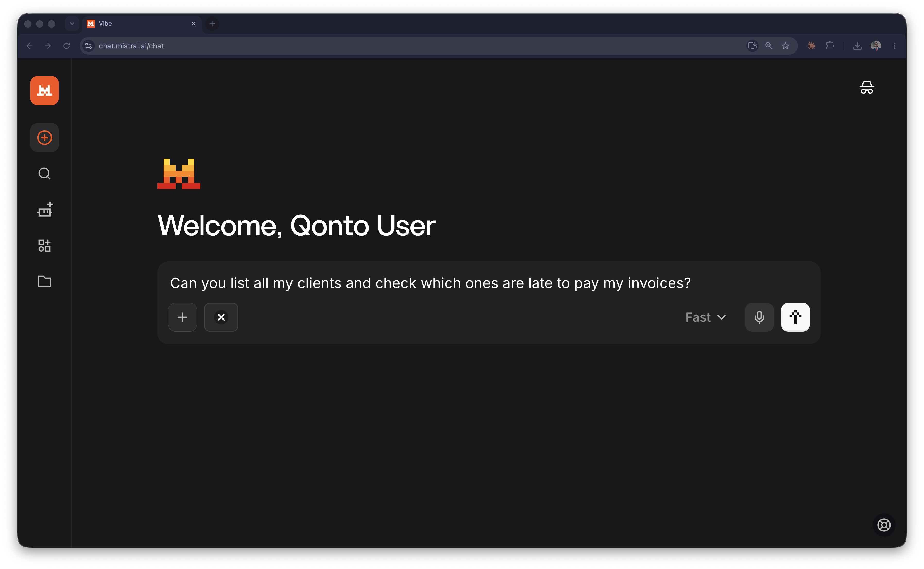
Task: Open the folder icon in the sidebar
Action: click(44, 281)
